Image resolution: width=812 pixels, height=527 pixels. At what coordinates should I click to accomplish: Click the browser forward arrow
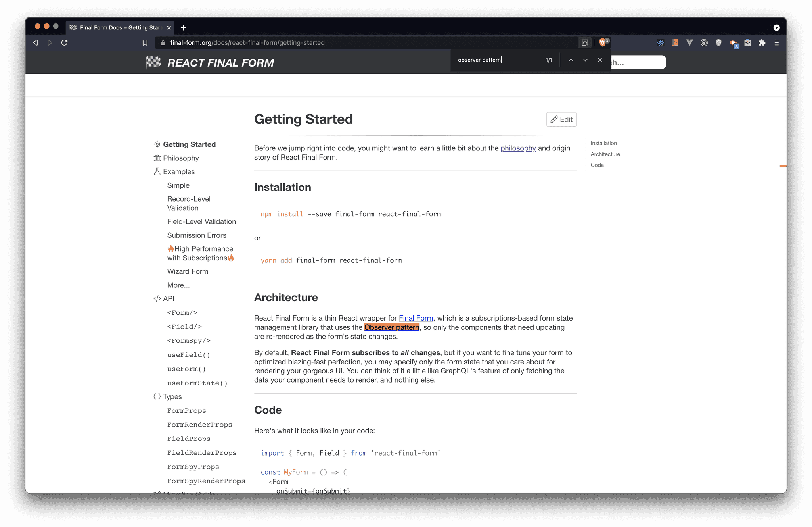(50, 42)
